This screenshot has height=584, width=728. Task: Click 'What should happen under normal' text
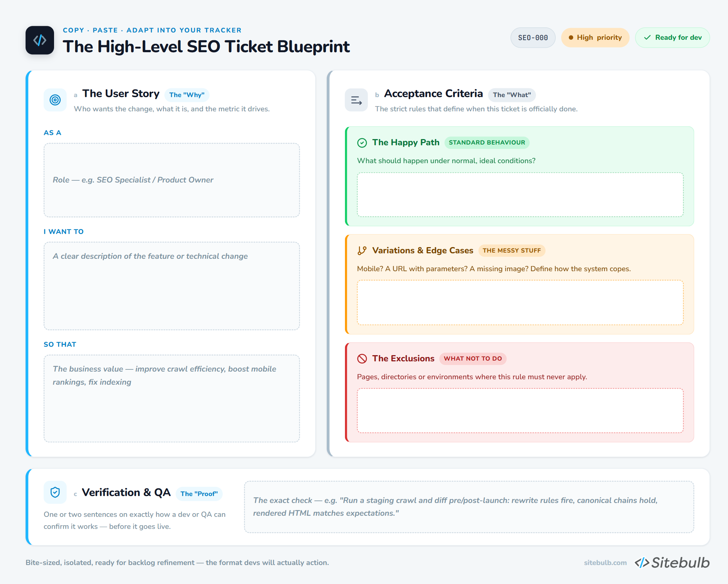point(446,161)
